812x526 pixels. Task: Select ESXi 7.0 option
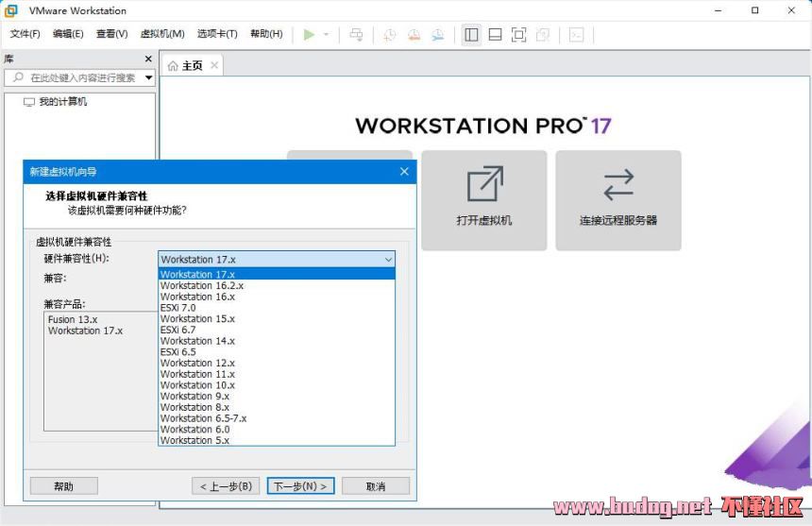(277, 308)
